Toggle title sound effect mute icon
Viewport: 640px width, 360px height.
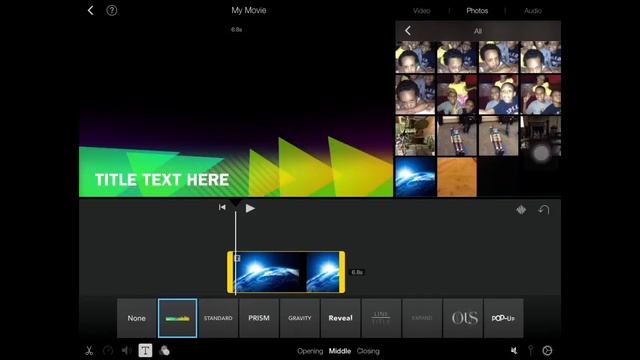point(514,351)
